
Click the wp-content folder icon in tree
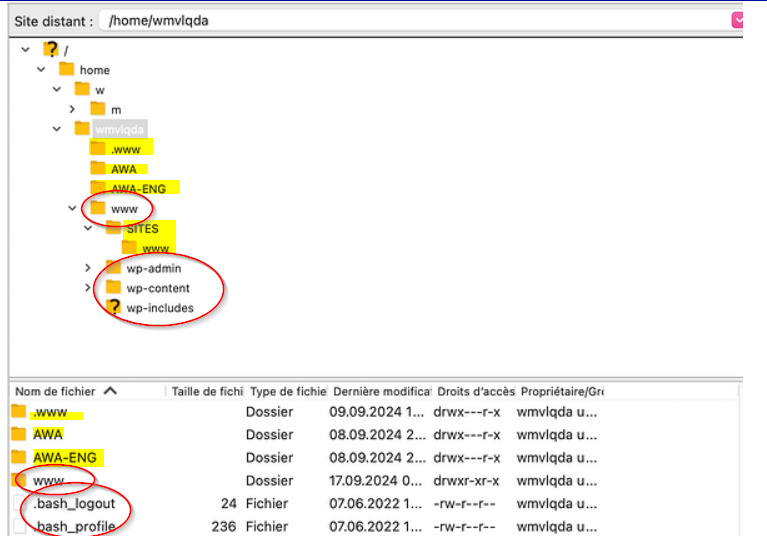click(113, 288)
